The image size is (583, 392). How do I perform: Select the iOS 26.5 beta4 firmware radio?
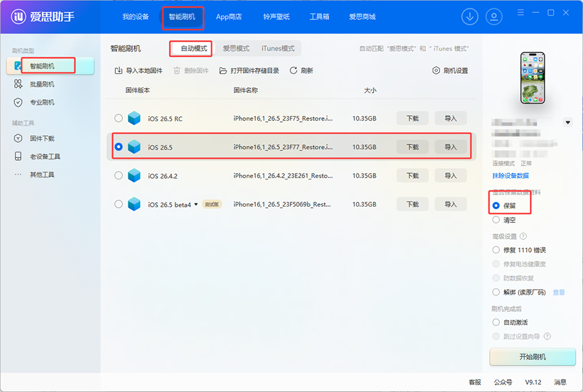click(x=119, y=204)
